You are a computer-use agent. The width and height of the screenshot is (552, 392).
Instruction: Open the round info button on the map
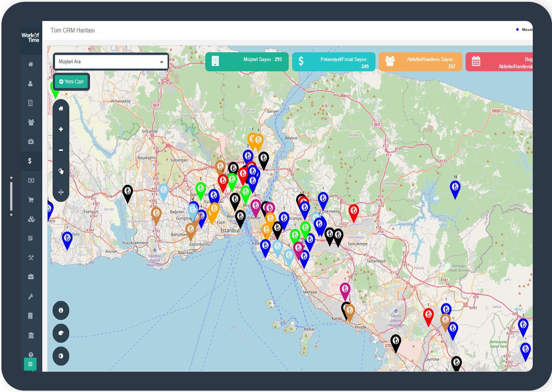coord(61,310)
